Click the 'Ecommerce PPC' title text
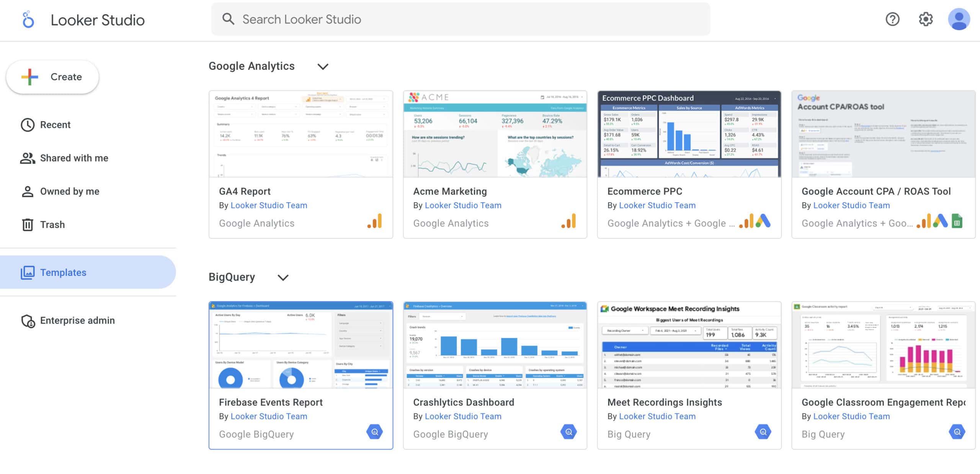 point(645,191)
